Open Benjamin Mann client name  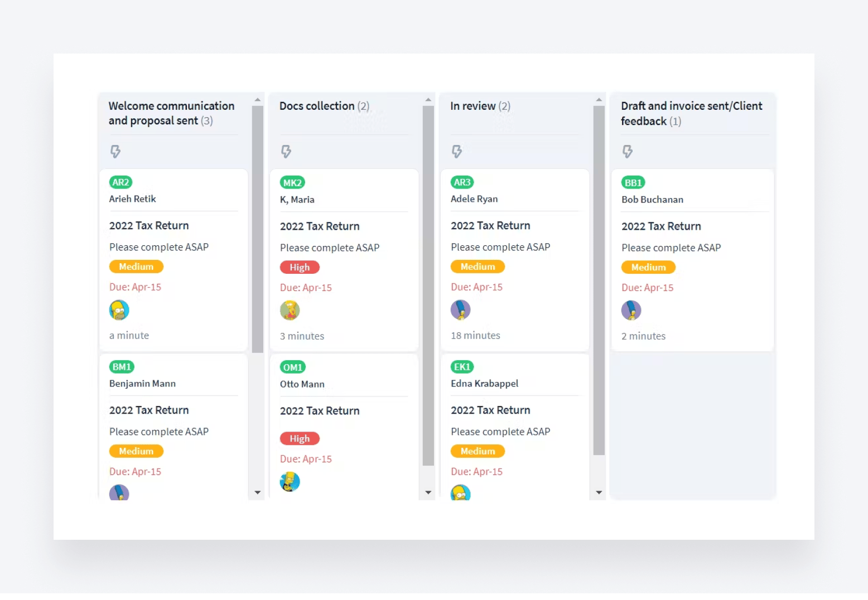(x=143, y=384)
